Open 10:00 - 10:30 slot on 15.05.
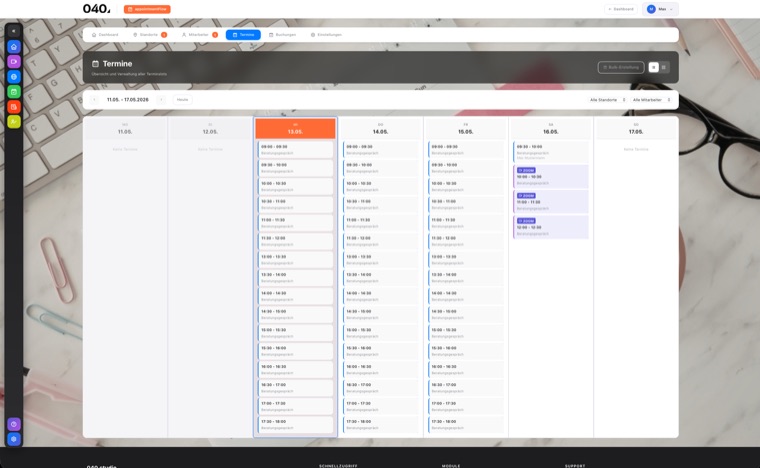Screen dimensions: 760x468 [x=466, y=187]
